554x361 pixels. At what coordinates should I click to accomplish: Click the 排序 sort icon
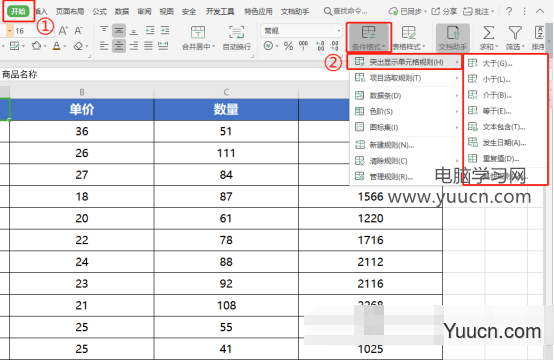(x=539, y=33)
